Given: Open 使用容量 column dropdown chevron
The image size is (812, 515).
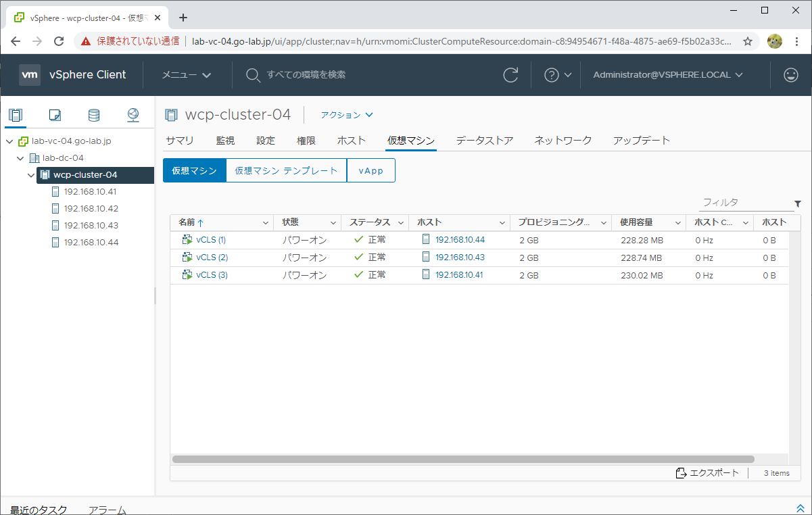Looking at the screenshot, I should 677,222.
